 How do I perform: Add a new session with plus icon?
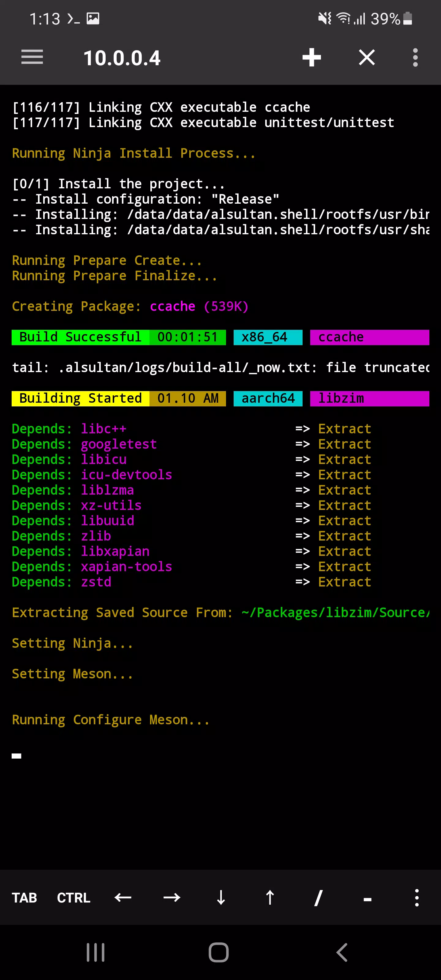point(312,58)
